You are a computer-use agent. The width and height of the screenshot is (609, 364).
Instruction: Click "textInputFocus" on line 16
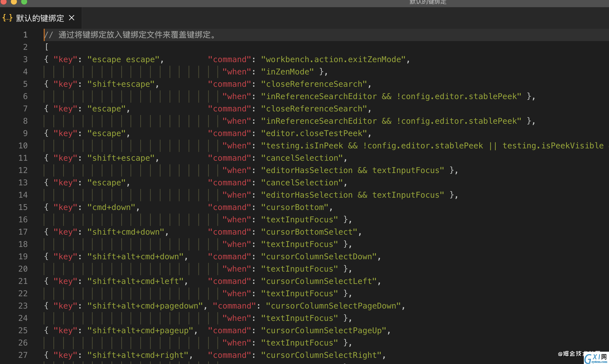[x=299, y=219]
